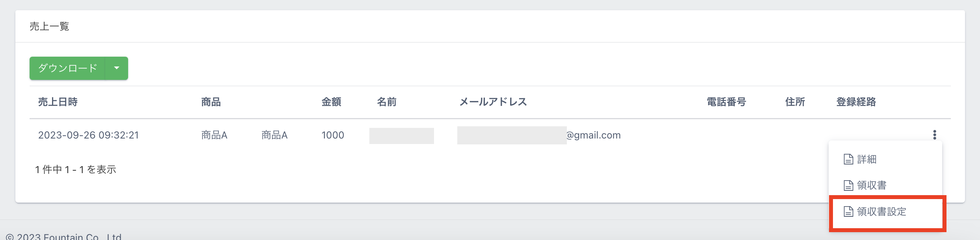The height and width of the screenshot is (240, 980).
Task: Select the sale date 2023-09-26 09:32:21 cell
Action: click(x=89, y=135)
